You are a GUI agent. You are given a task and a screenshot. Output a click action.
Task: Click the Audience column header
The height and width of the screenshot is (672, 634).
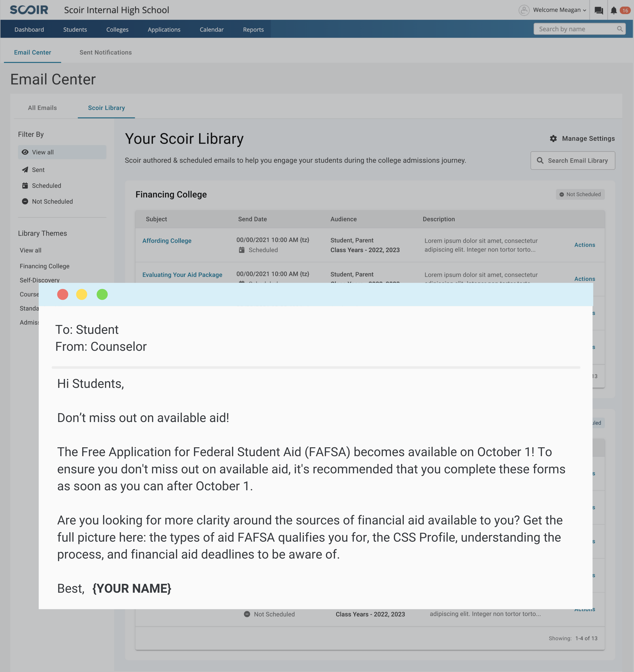[x=343, y=219]
